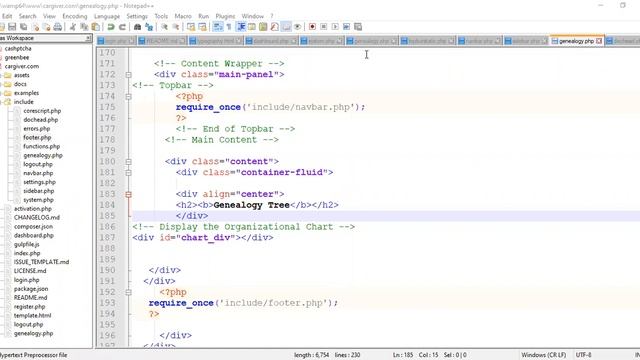The height and width of the screenshot is (360, 640).
Task: Open Find with the binoculars icon
Action: [x=138, y=27]
